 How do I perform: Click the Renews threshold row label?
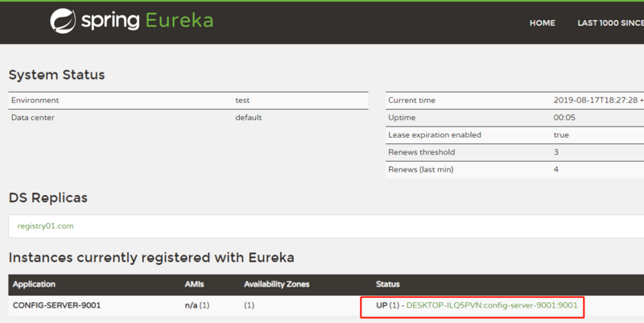(421, 152)
